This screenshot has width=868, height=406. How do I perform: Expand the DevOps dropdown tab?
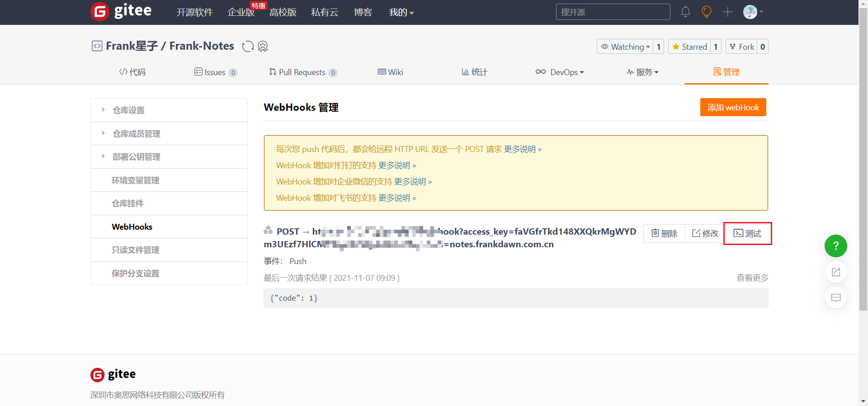560,72
